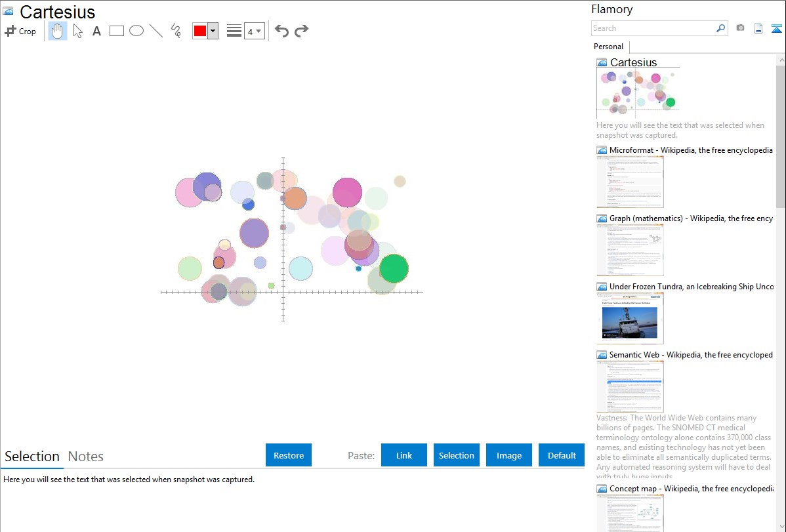Open the Microformat Wikipedia snapshot thumbnail

630,182
